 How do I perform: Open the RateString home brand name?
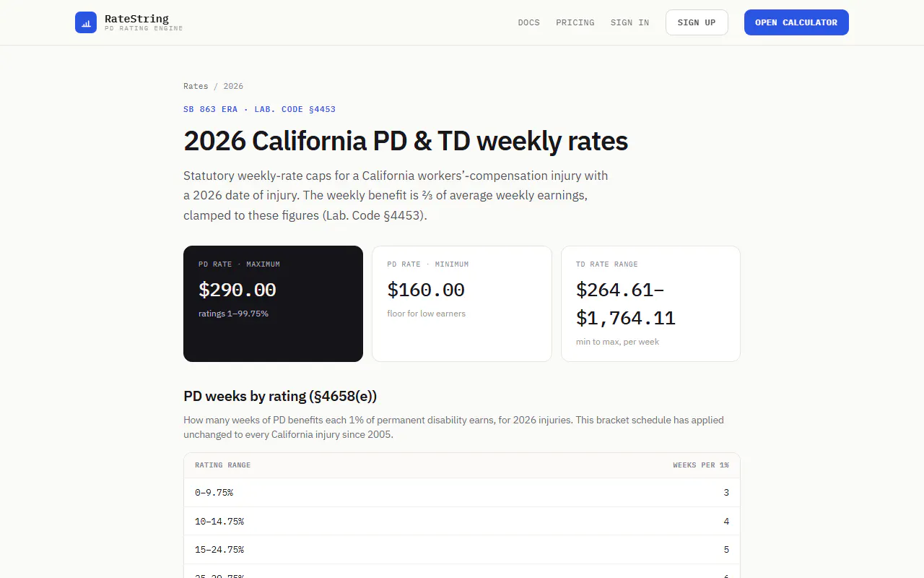(x=136, y=19)
